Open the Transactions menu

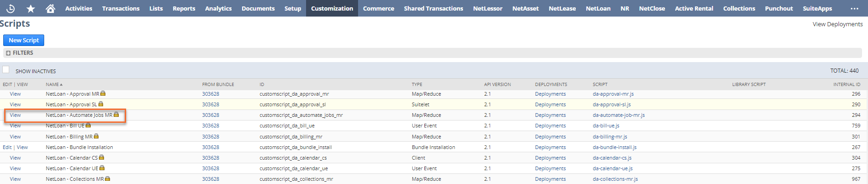pyautogui.click(x=121, y=8)
